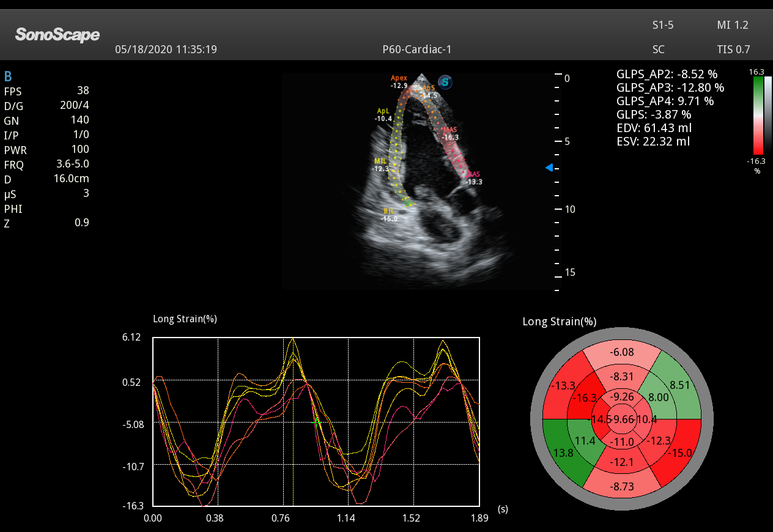Select the PWR 100 parameter
This screenshot has width=773, height=532.
pyautogui.click(x=46, y=149)
